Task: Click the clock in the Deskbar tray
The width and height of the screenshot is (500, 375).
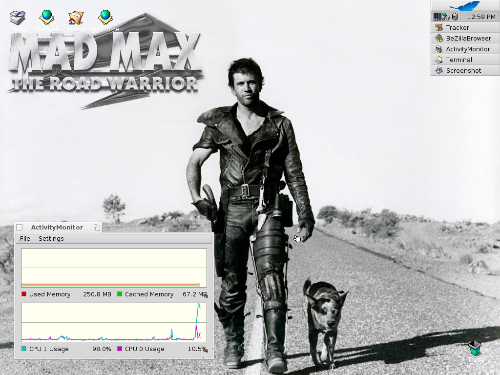Action: [x=481, y=17]
